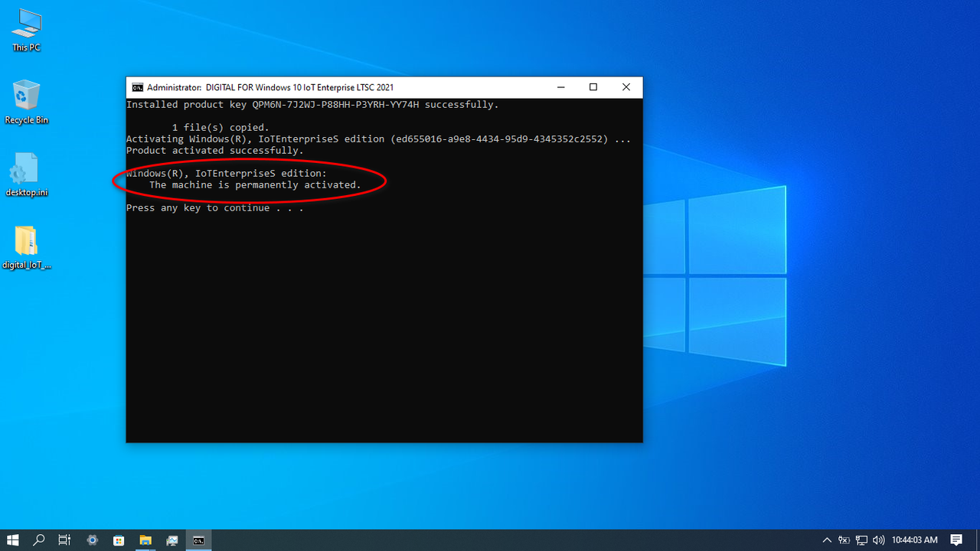
Task: Open the console window system-menu icon
Action: (138, 87)
